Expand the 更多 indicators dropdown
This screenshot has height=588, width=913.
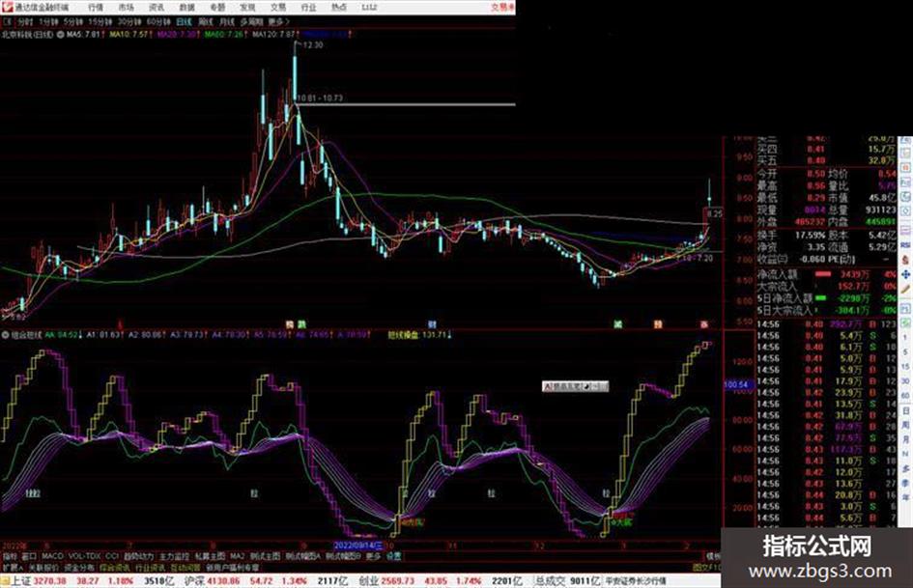click(373, 556)
